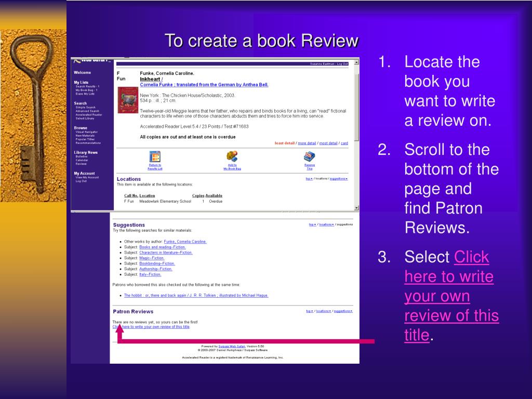Open the Cornelia Funke translated by Anthea Bell link
This screenshot has width=532, height=399.
click(x=204, y=85)
